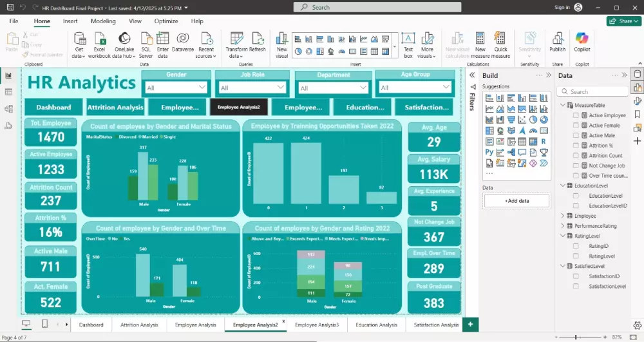Expand the Filters pane
The width and height of the screenshot is (644, 342).
point(472,75)
